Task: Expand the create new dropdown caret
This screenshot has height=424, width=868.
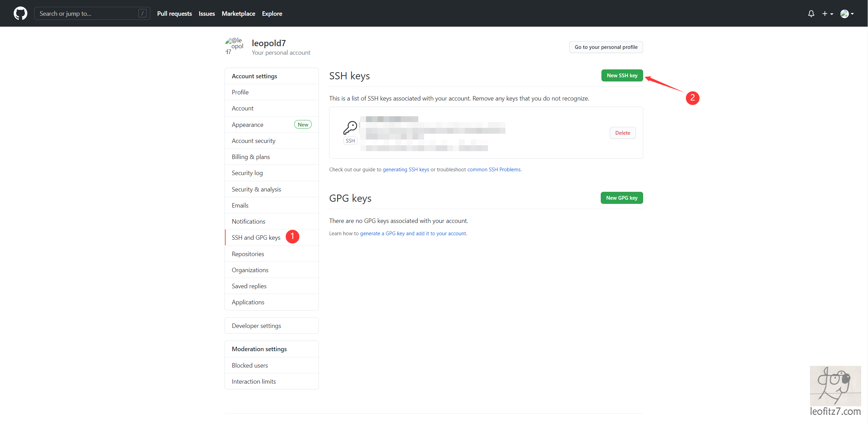Action: [x=832, y=14]
